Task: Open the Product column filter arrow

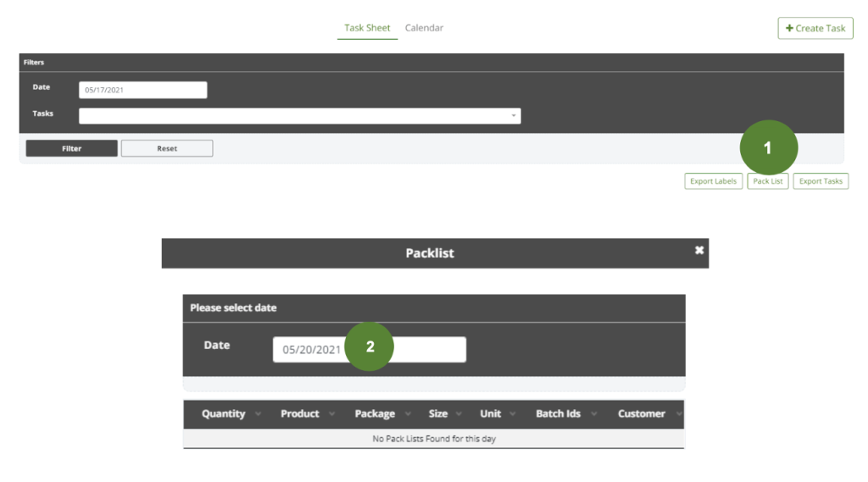Action: (x=332, y=414)
